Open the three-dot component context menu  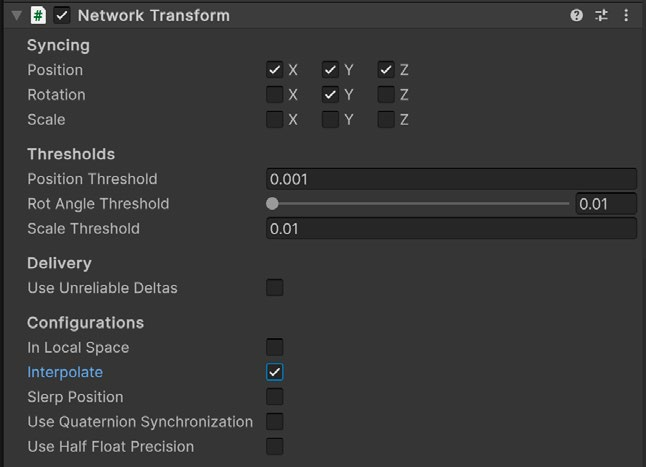pyautogui.click(x=626, y=16)
